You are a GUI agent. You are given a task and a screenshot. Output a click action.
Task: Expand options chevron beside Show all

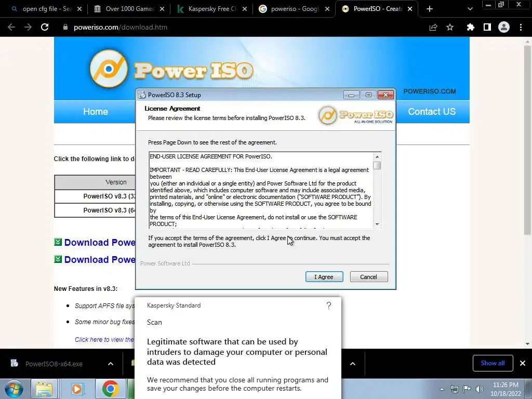[353, 364]
